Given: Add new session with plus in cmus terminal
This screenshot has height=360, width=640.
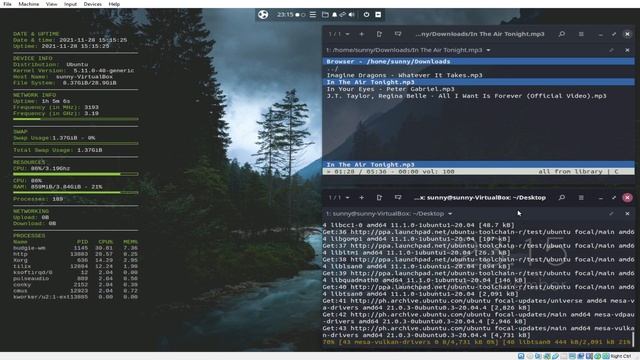Looking at the screenshot, I should click(362, 34).
